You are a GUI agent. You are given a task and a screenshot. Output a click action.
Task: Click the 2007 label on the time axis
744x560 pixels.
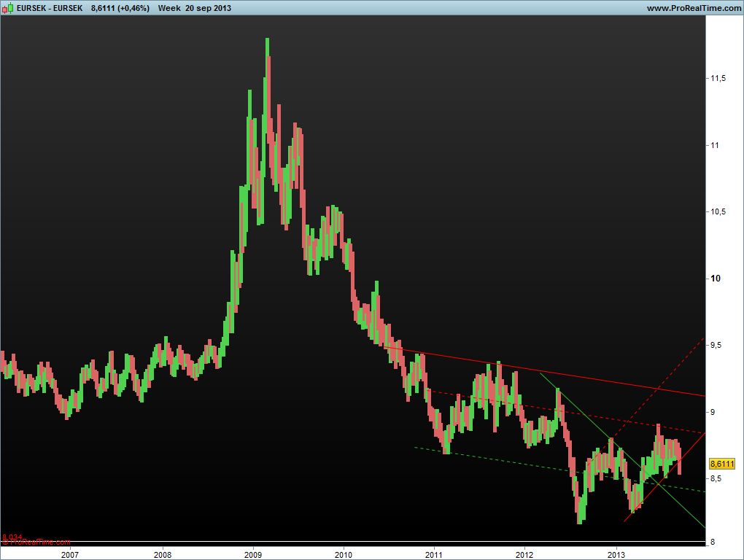pyautogui.click(x=70, y=553)
